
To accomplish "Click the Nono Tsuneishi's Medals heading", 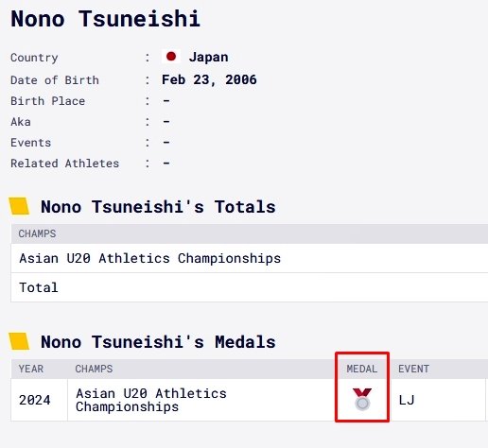I will pyautogui.click(x=158, y=342).
